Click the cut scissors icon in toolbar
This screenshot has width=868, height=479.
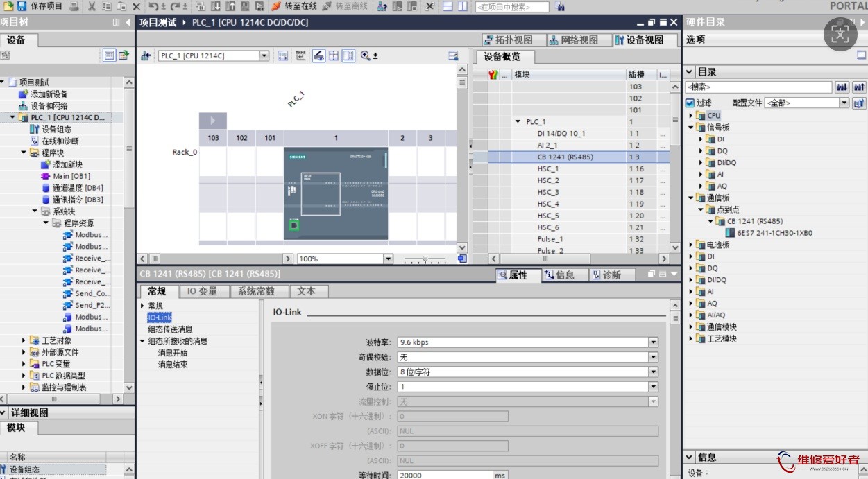click(x=92, y=6)
